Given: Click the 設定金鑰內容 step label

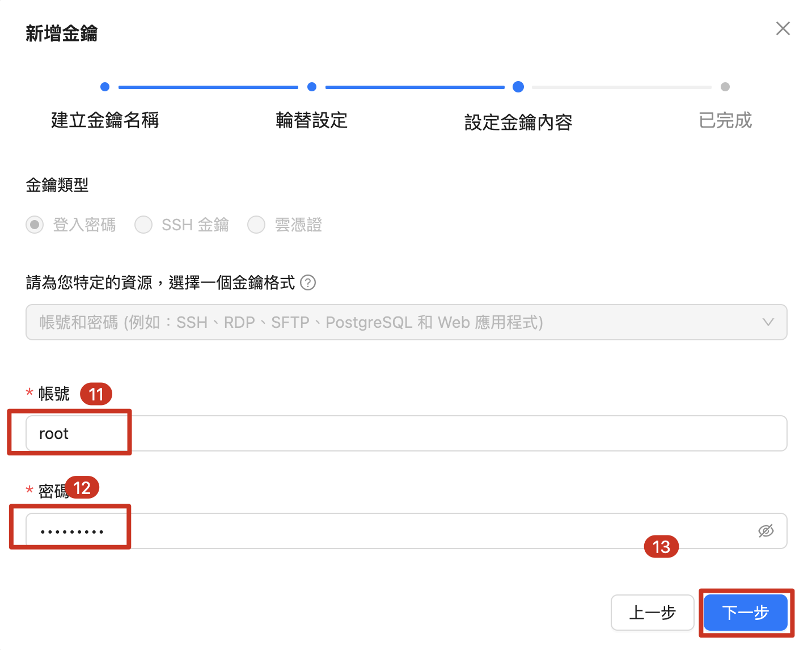Looking at the screenshot, I should [518, 122].
